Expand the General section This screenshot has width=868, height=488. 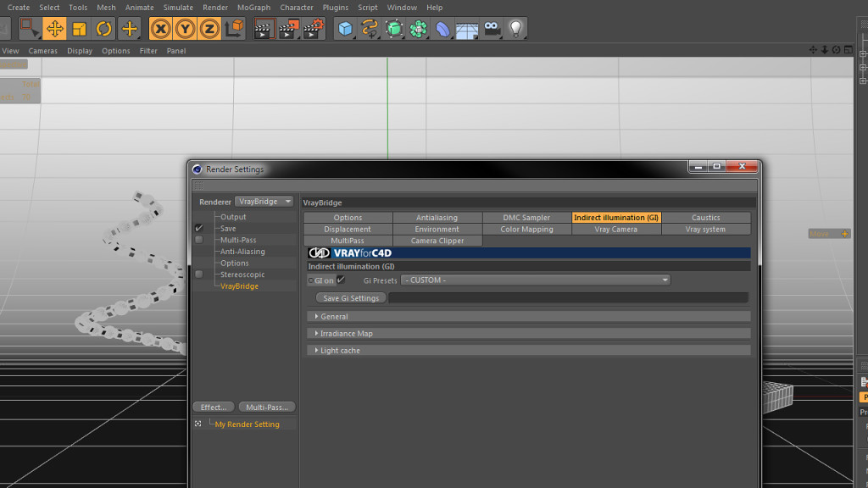click(x=529, y=317)
